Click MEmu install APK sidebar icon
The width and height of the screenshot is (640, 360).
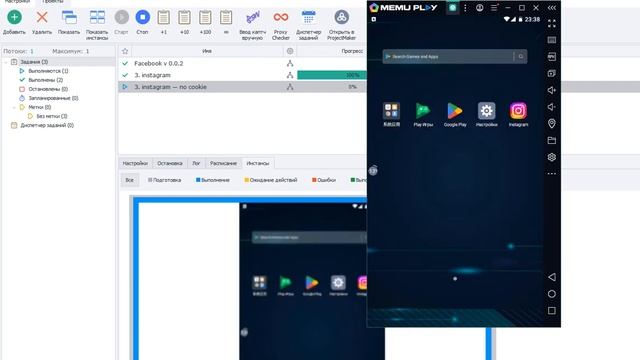(552, 57)
